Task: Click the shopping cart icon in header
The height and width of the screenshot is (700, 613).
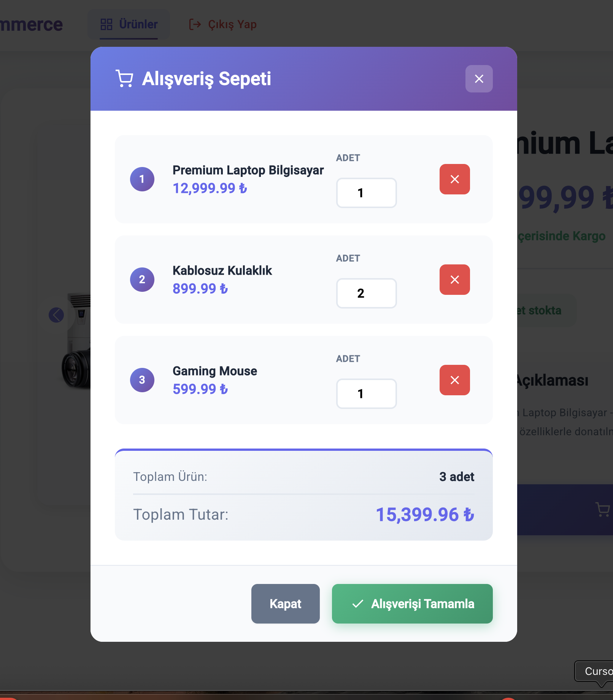Action: [x=124, y=79]
